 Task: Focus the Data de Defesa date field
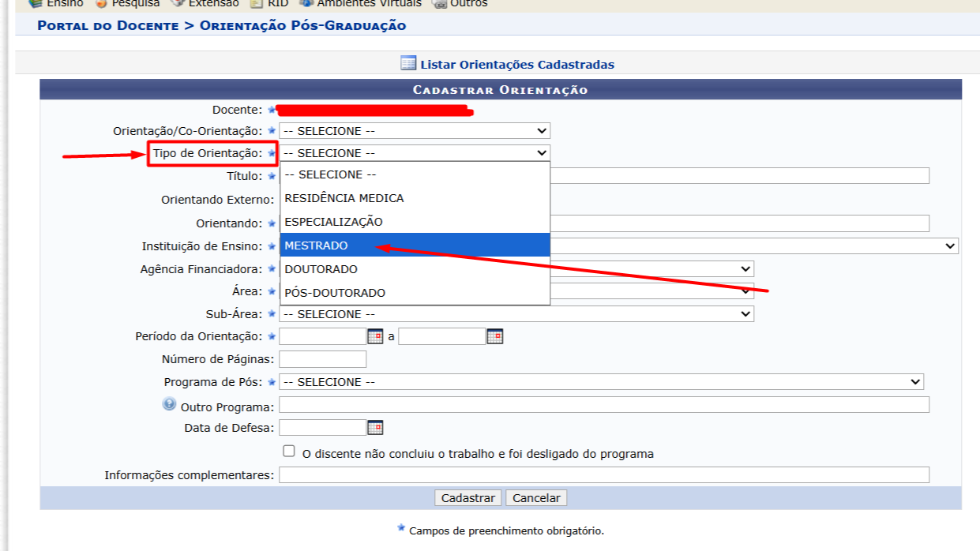pos(323,428)
